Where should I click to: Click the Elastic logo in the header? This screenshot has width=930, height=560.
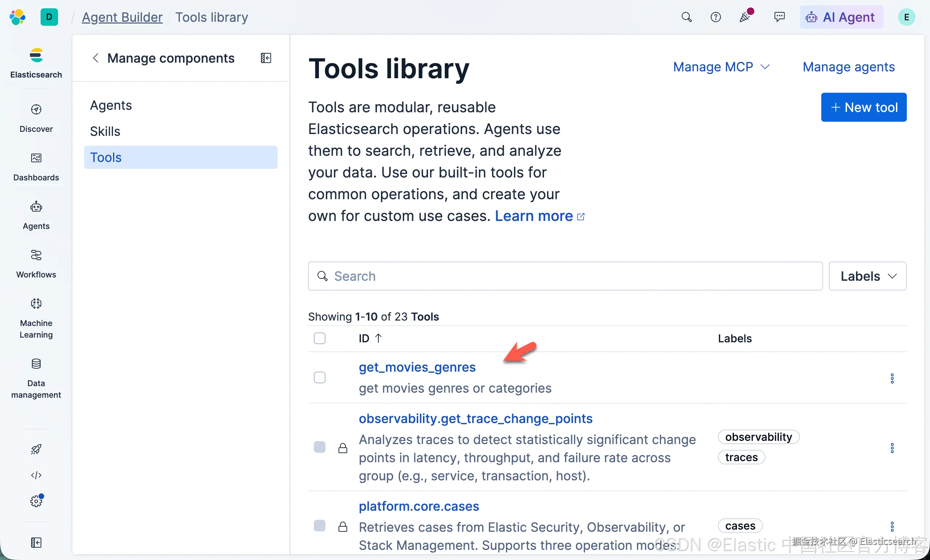point(17,17)
